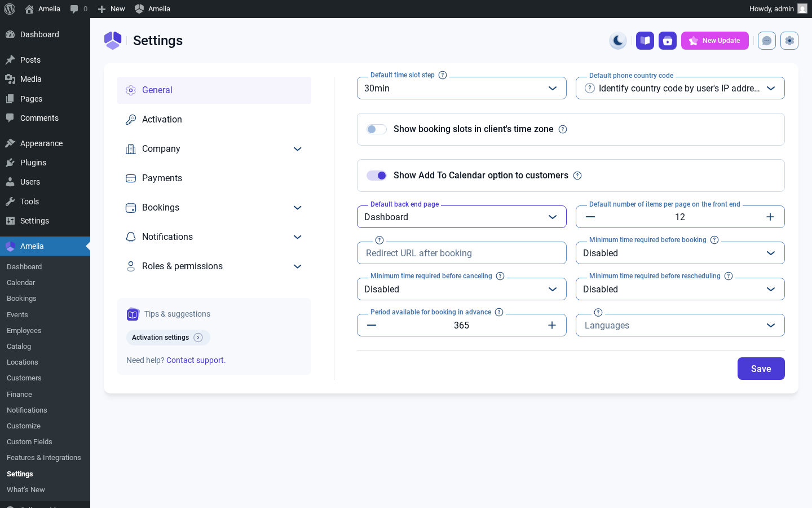Viewport: 812px width, 508px height.
Task: Click the admin avatar in top bar
Action: click(x=802, y=8)
